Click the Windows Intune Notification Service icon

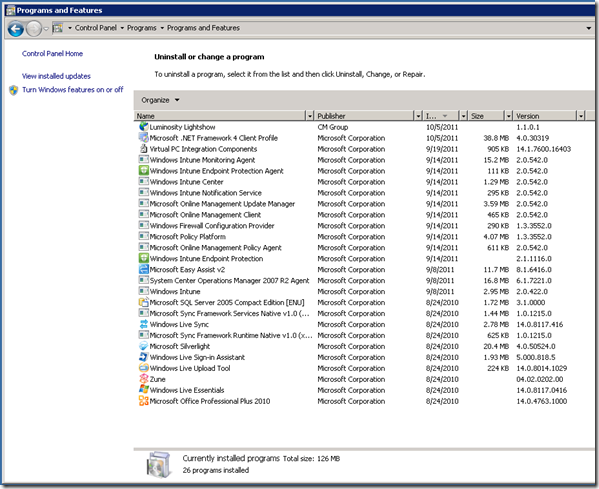coord(143,192)
